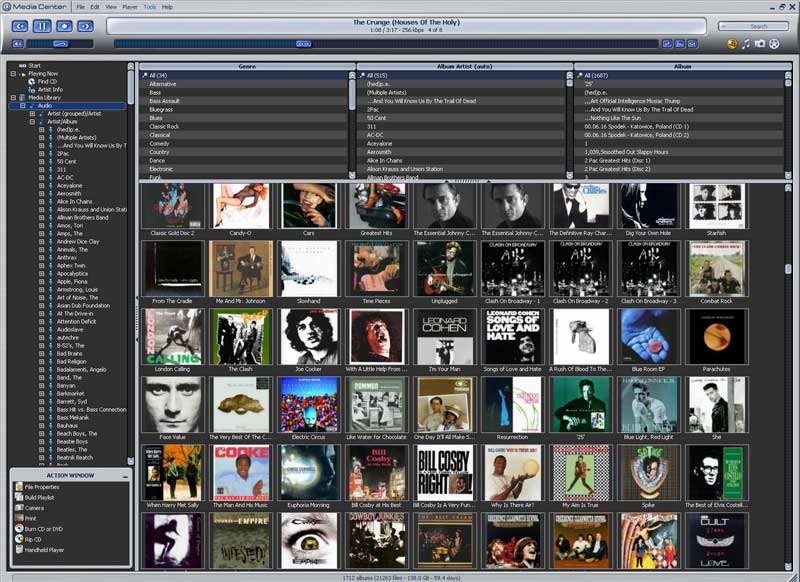Click the Media Library icon in tree
800x582 pixels.
click(x=22, y=97)
